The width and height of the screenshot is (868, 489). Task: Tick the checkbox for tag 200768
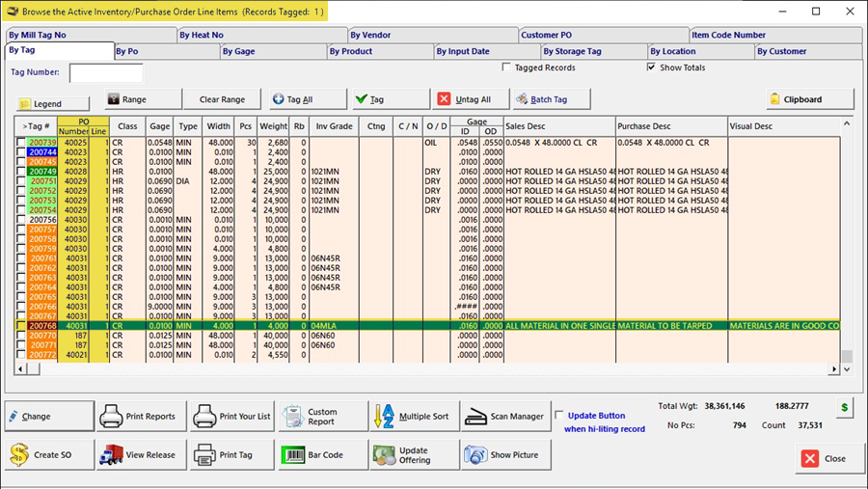(x=22, y=326)
